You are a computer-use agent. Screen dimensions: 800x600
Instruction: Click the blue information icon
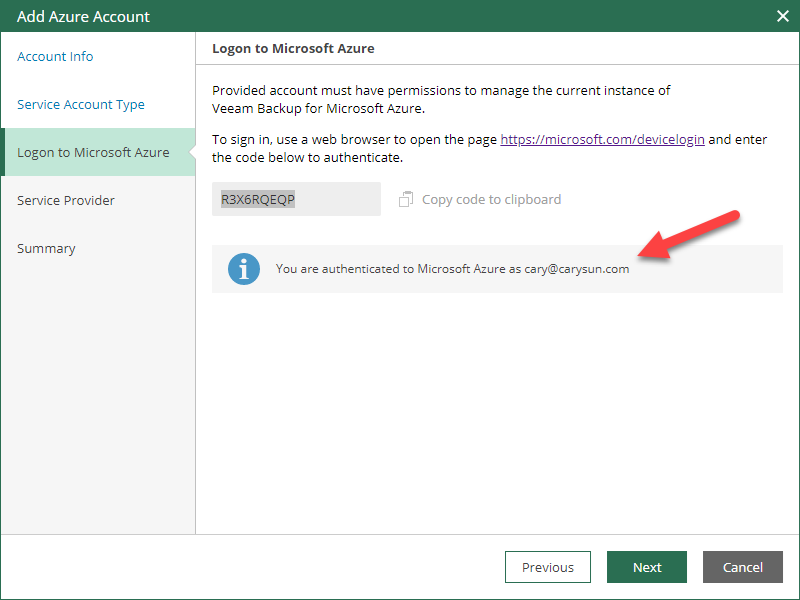coord(244,269)
